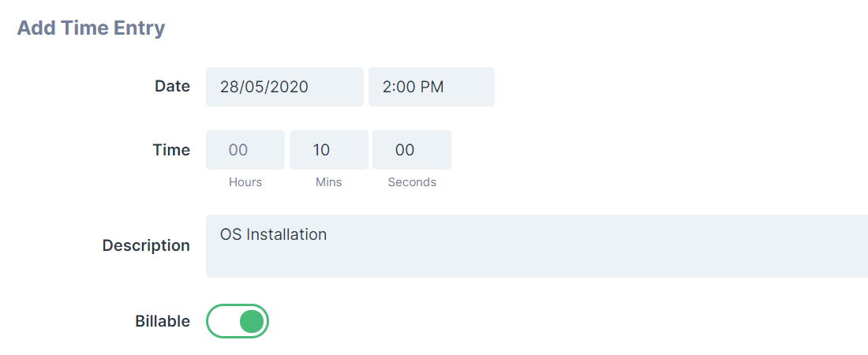Click the Hours caption under the duration
Image resolution: width=868 pixels, height=355 pixels.
coord(245,182)
